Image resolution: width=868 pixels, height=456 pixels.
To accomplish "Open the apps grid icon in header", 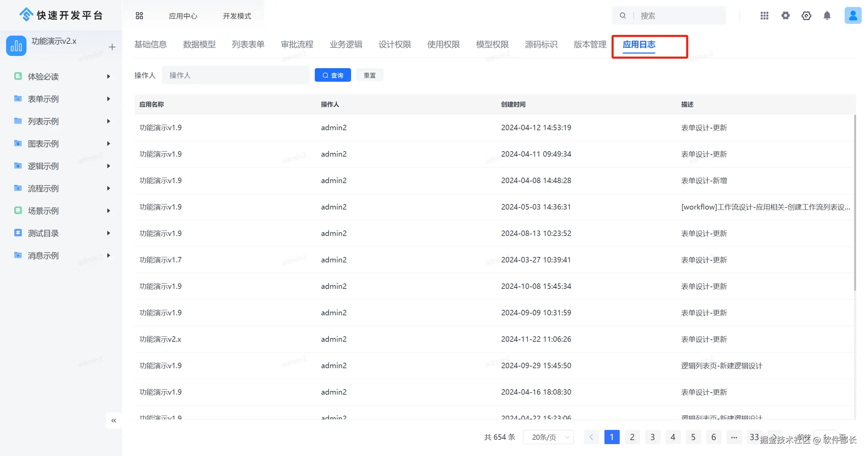I will tap(764, 16).
